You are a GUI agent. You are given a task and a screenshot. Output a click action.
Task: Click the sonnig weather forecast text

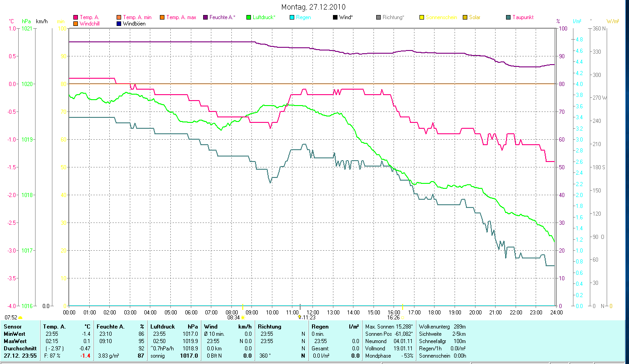click(x=158, y=356)
